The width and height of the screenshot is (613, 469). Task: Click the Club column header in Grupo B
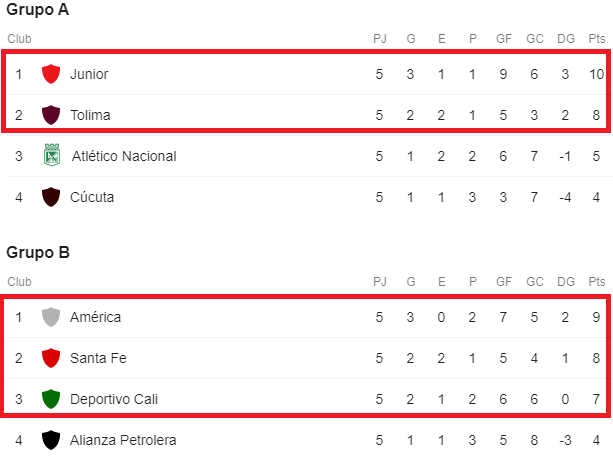tap(19, 282)
